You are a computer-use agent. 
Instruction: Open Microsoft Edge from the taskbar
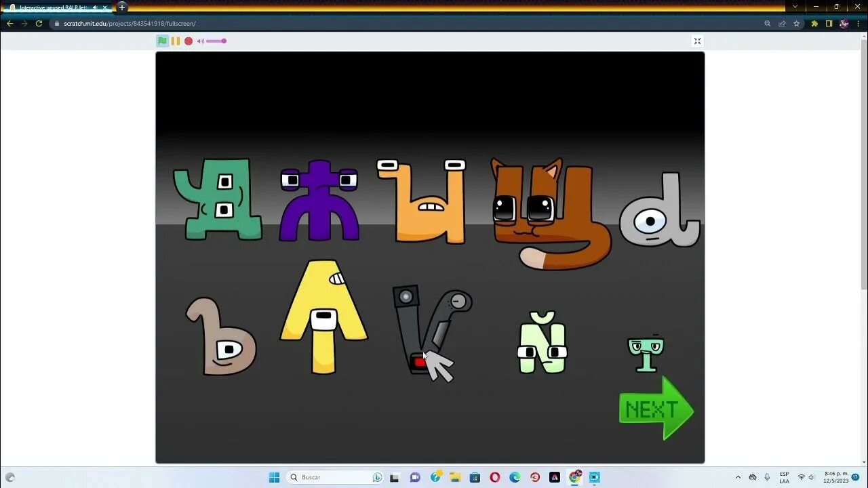click(x=515, y=477)
